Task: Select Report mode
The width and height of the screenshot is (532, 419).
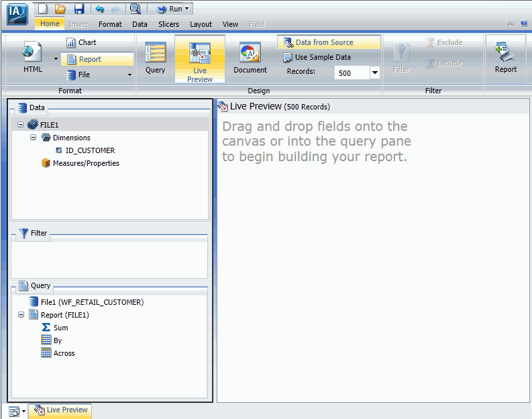Action: tap(97, 59)
